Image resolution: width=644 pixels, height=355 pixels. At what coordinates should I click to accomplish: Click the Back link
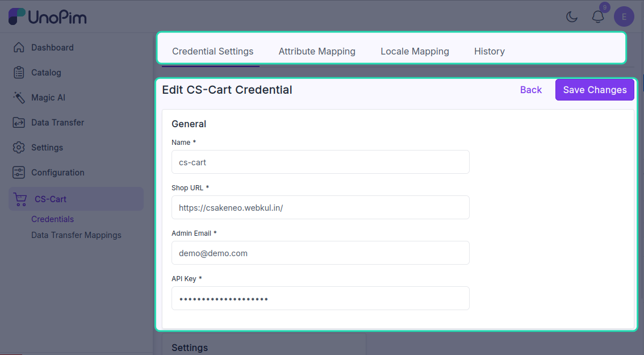[x=530, y=90]
